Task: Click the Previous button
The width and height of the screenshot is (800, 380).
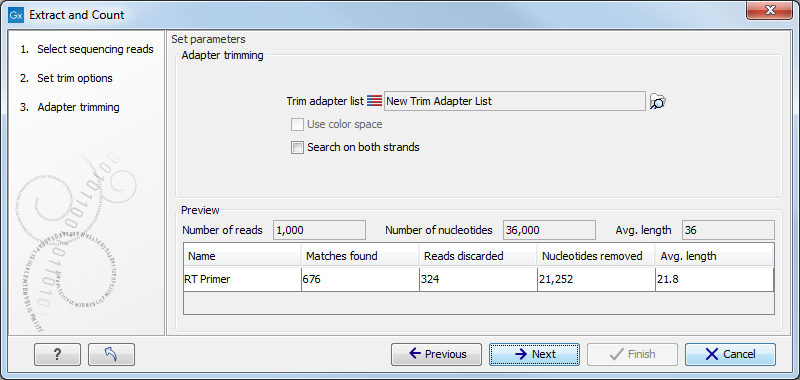Action: [436, 354]
